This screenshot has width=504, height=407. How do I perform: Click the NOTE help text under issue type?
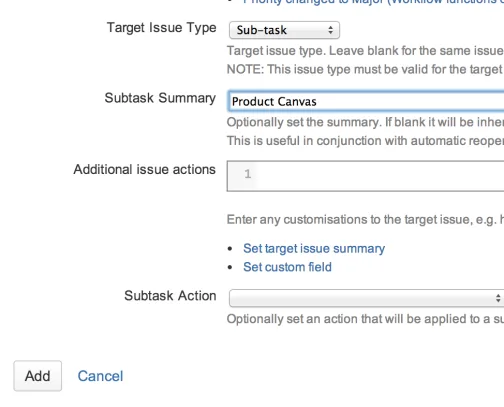(x=365, y=69)
